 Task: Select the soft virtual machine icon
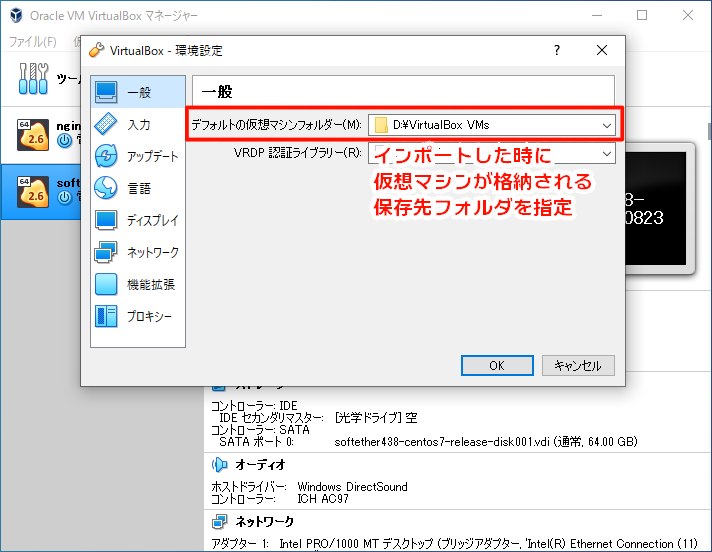(x=33, y=192)
